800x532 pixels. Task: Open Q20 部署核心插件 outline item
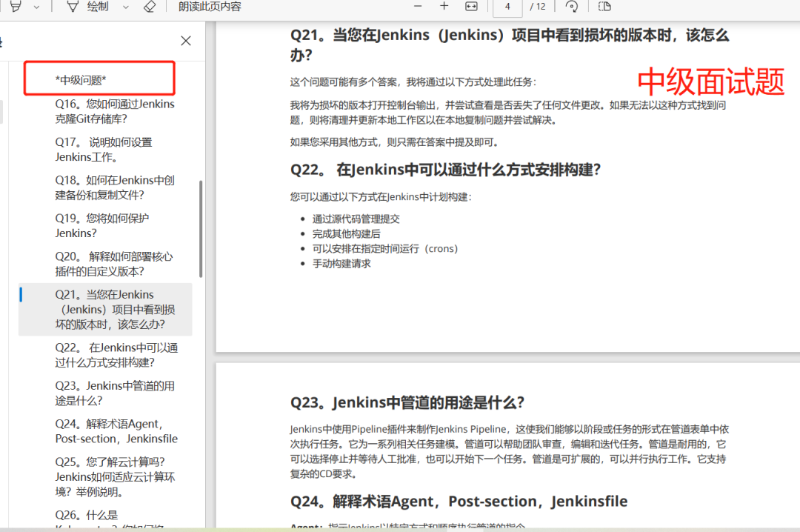click(114, 264)
